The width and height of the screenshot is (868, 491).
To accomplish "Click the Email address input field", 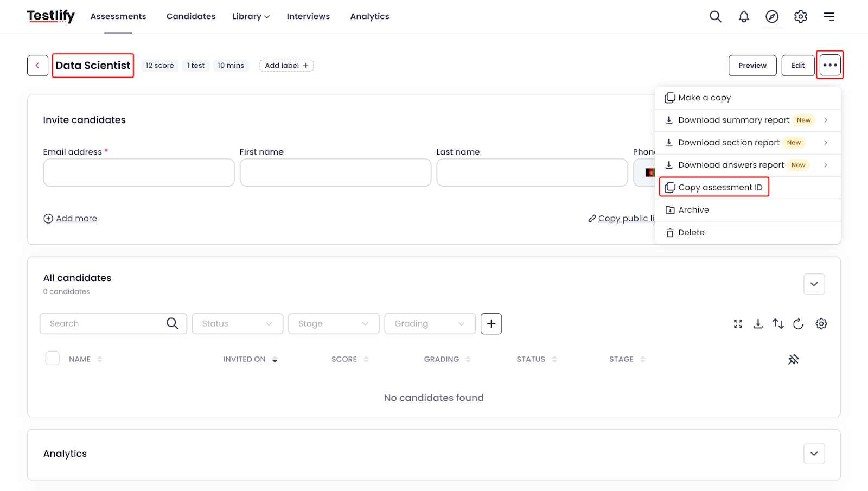I will (x=139, y=173).
